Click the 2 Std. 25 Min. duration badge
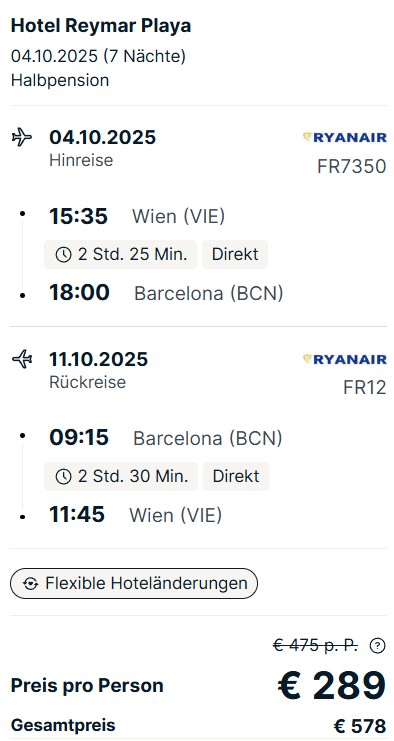The image size is (394, 741). pyautogui.click(x=120, y=255)
